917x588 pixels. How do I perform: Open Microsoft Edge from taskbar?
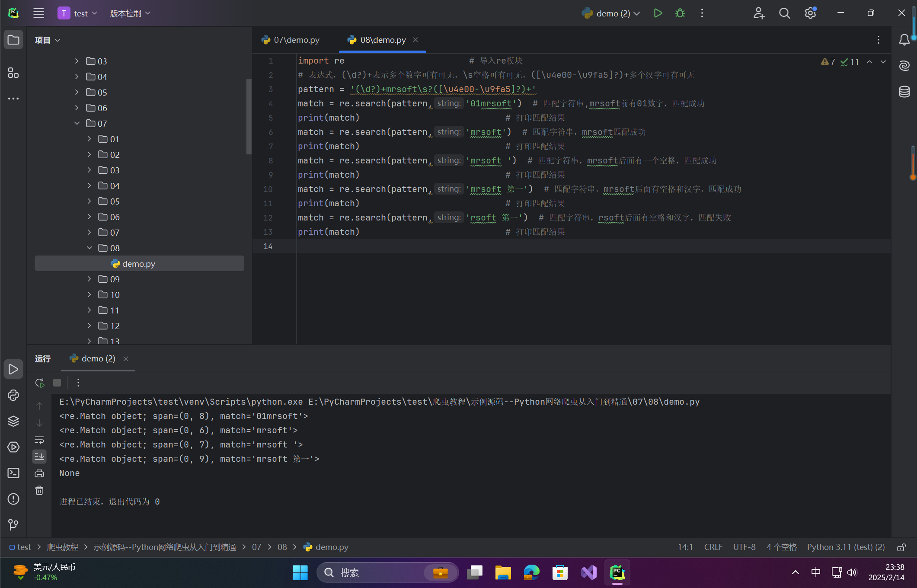pos(531,572)
